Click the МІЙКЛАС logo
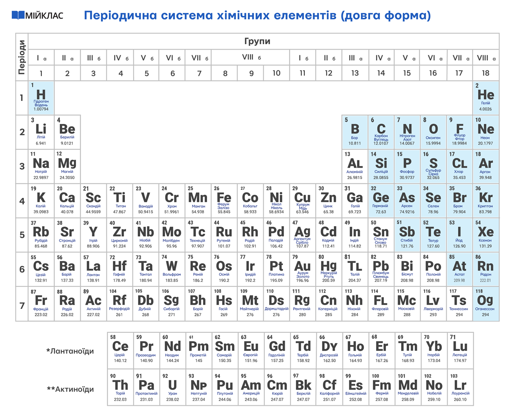515x420 pixels. tap(37, 15)
